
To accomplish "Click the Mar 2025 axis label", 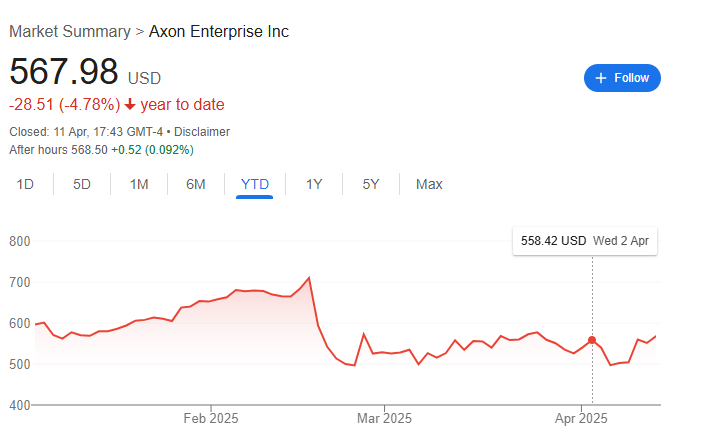I will (x=384, y=419).
